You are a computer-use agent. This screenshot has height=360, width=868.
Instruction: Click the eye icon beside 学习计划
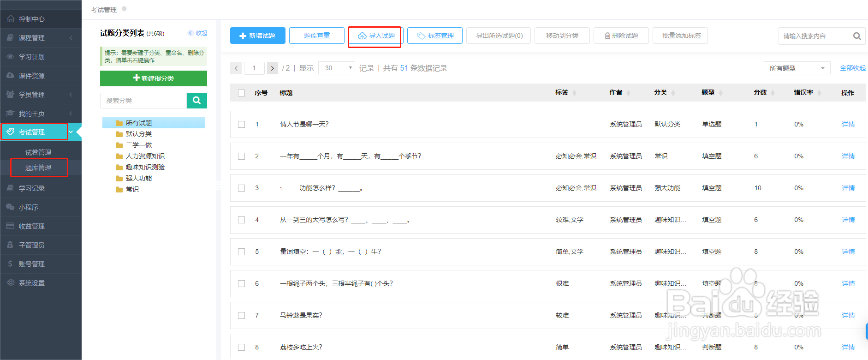point(10,57)
